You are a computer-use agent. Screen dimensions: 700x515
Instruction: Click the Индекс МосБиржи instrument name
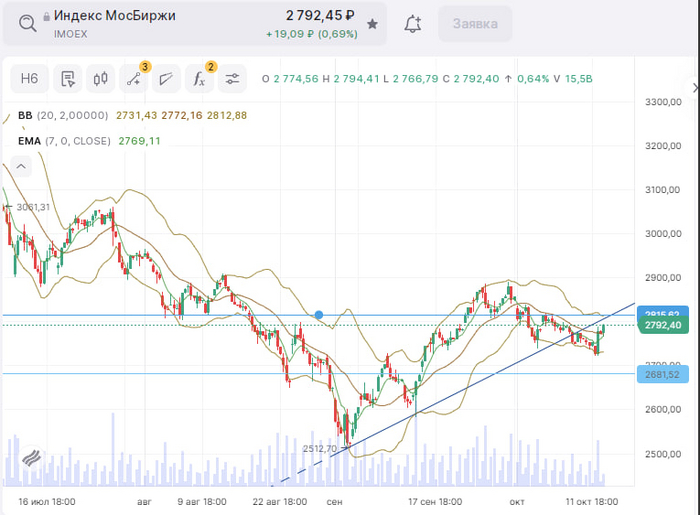(x=115, y=16)
